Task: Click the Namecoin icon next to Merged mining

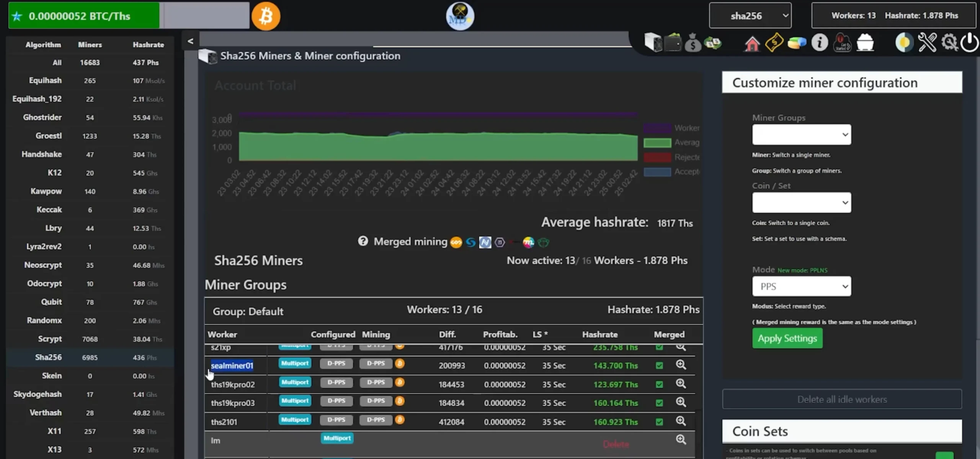Action: click(x=485, y=243)
